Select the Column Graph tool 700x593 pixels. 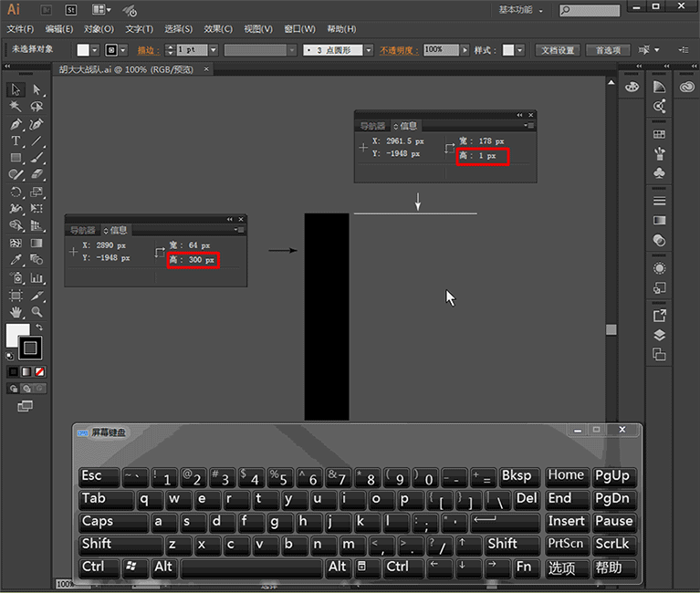tap(37, 278)
